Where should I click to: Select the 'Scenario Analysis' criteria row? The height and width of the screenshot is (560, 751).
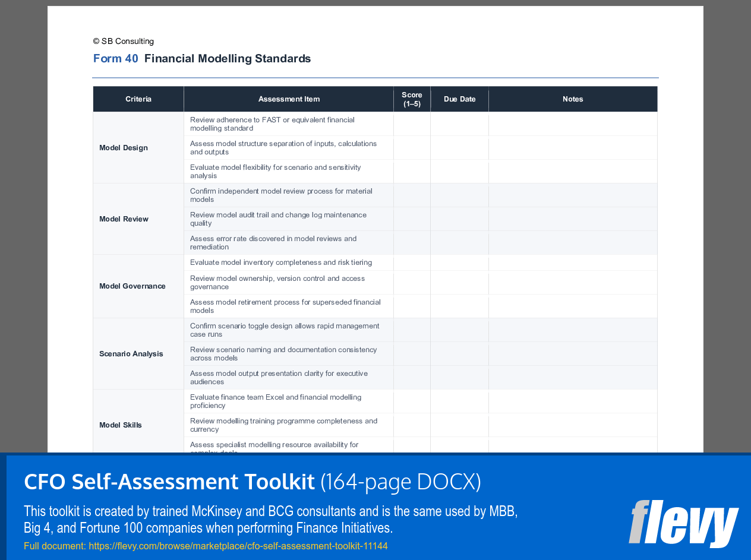click(x=131, y=353)
